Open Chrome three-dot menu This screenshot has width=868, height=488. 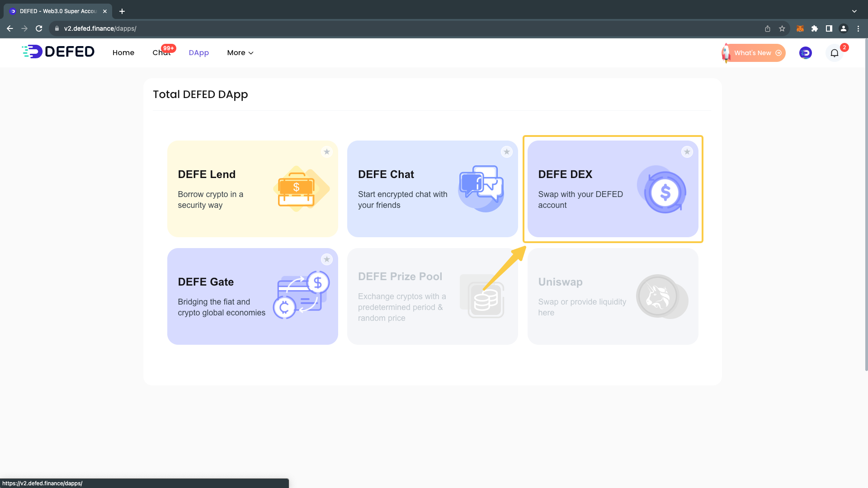pos(858,28)
